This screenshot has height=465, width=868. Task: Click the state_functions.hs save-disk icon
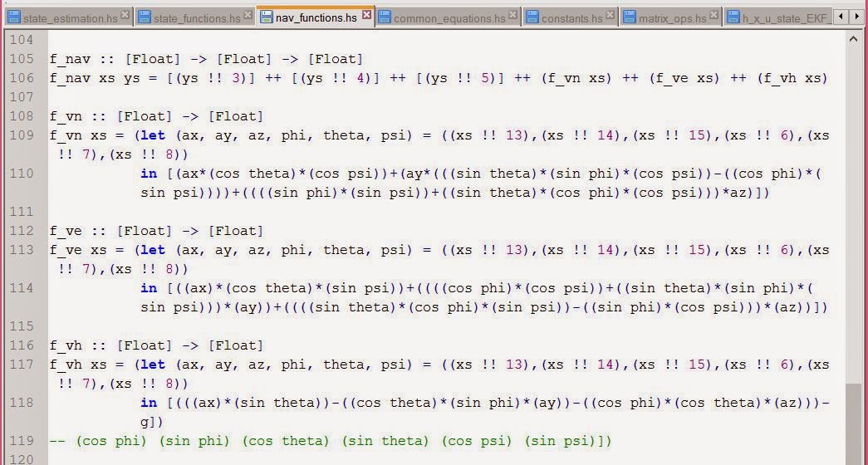[145, 17]
